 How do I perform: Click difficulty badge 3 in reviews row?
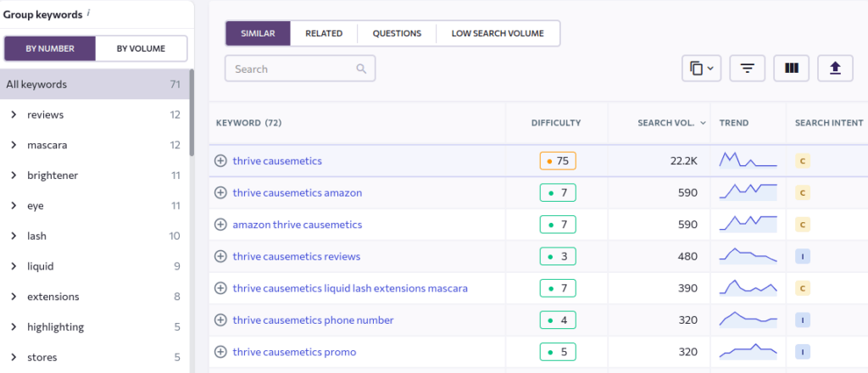click(x=558, y=257)
